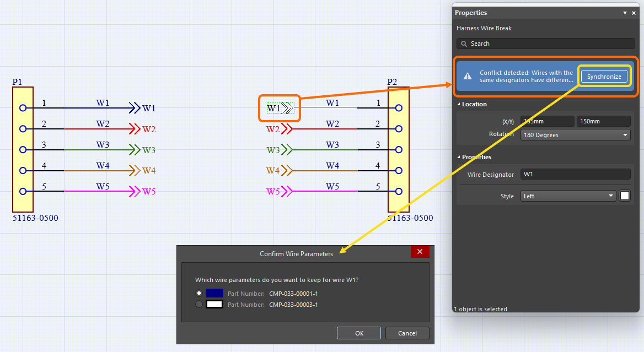
Task: Collapse the Location section
Action: coord(459,104)
